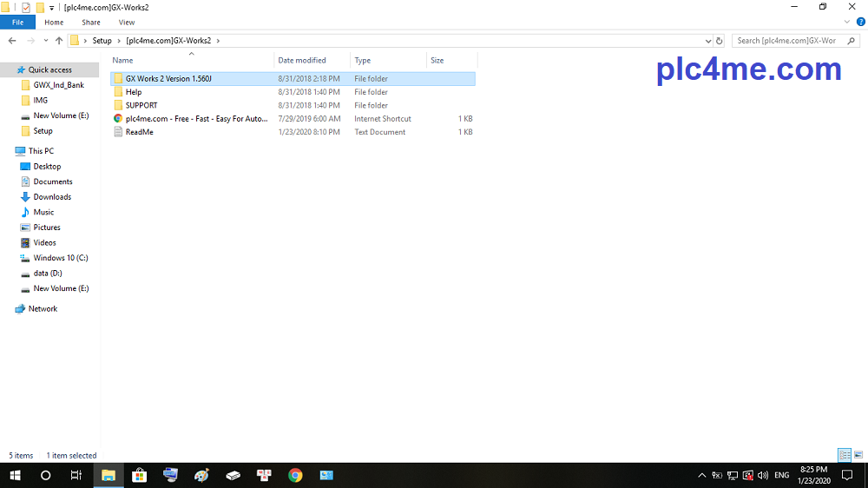This screenshot has width=868, height=488.
Task: Click the Help folder icon
Action: pos(118,92)
